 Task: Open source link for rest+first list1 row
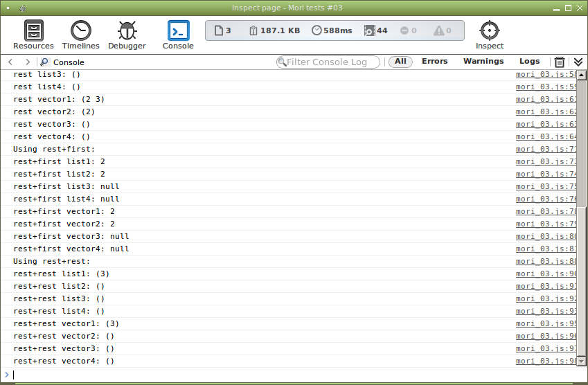coord(546,161)
